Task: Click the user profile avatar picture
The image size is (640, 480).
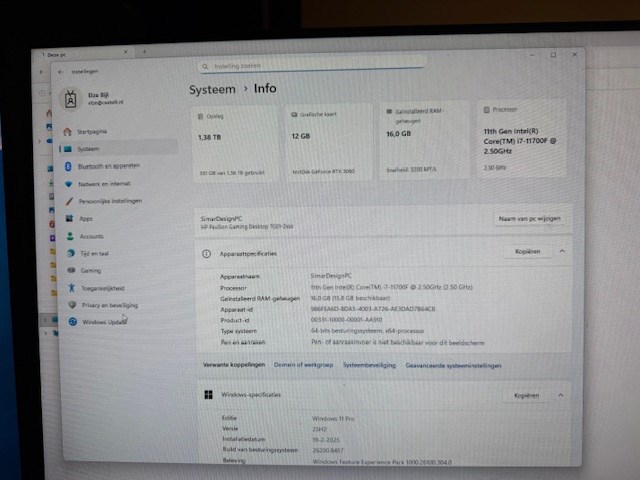Action: (70, 99)
